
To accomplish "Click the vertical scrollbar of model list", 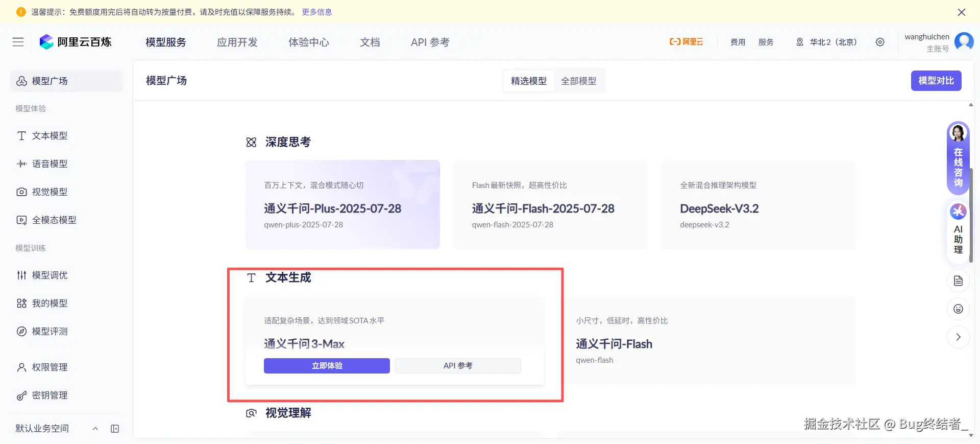I will 971,216.
